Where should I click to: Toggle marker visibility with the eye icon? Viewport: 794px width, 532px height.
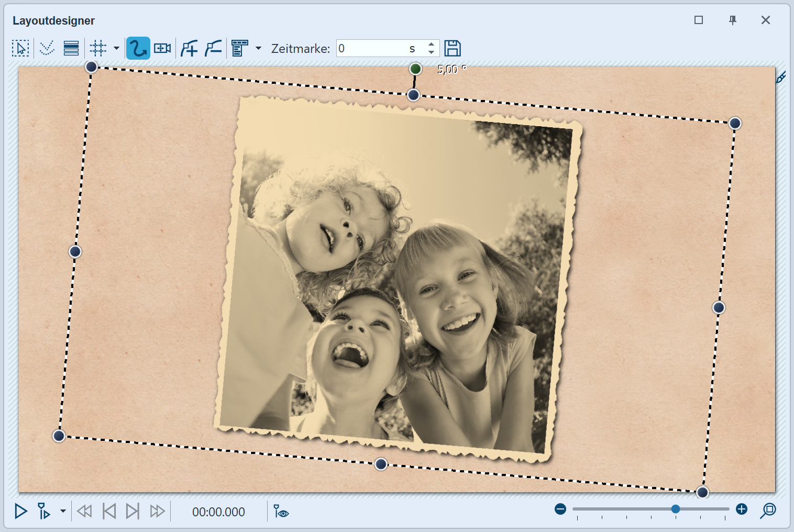click(281, 512)
